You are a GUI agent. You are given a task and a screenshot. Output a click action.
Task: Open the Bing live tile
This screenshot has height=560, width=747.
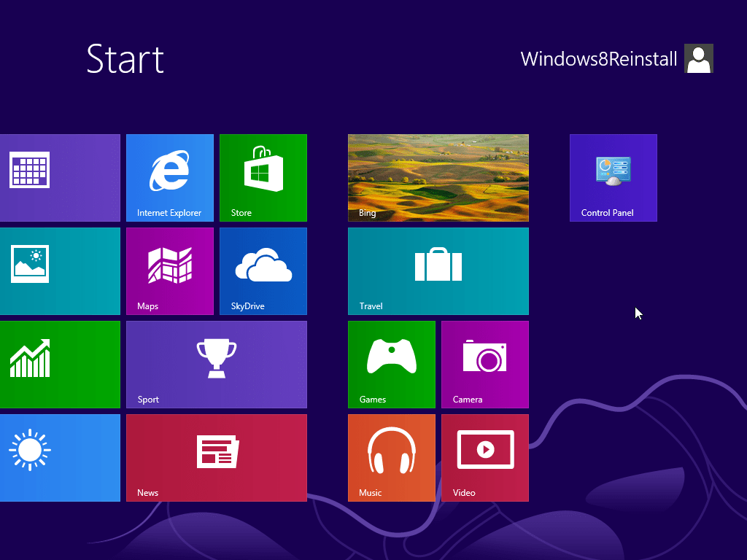pos(438,177)
